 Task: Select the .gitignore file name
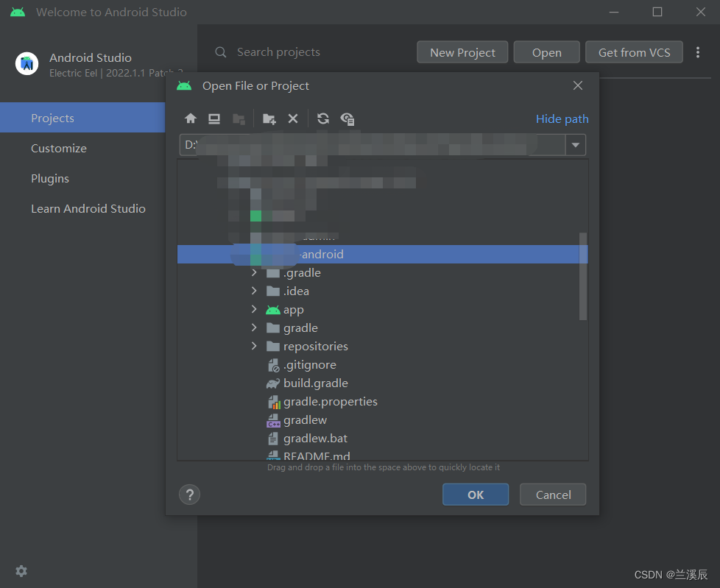309,365
